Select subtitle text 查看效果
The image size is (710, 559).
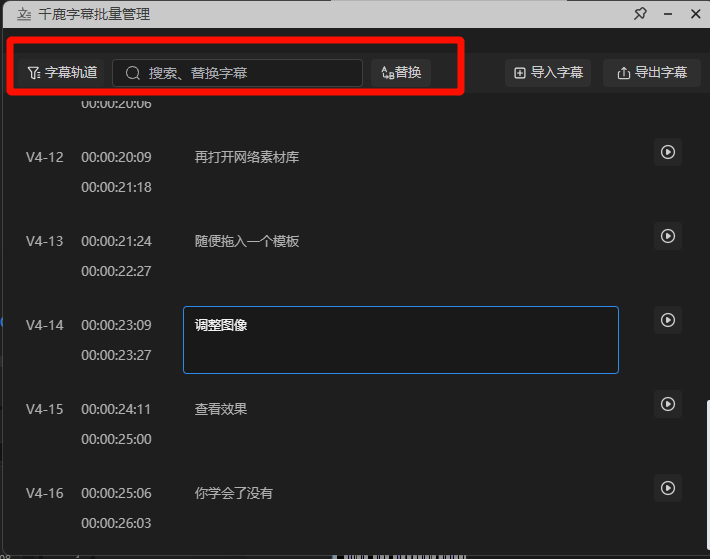click(x=221, y=409)
